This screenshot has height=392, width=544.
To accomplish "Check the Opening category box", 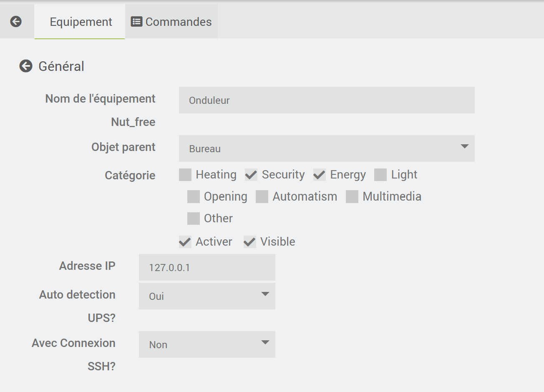I will tap(194, 196).
